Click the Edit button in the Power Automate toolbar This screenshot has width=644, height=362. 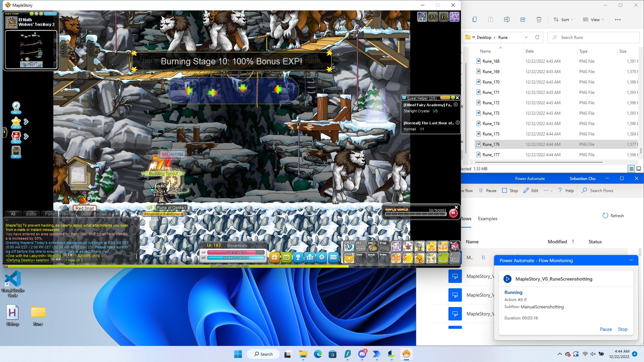531,190
